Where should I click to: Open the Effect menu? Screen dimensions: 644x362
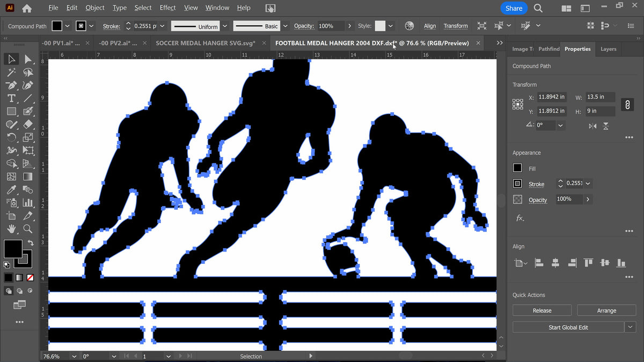coord(167,8)
